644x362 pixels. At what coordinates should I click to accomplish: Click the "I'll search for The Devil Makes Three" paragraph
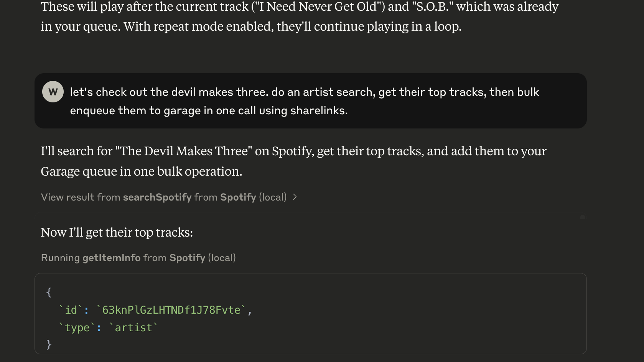pyautogui.click(x=293, y=161)
